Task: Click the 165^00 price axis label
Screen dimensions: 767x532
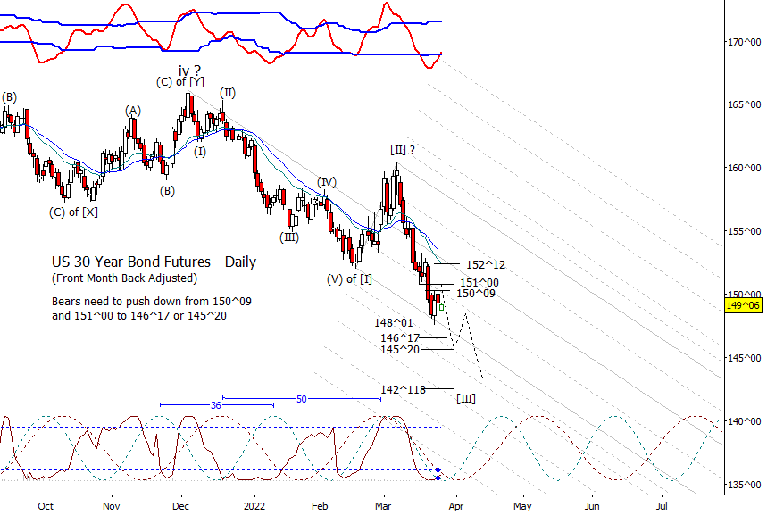Action: (745, 104)
